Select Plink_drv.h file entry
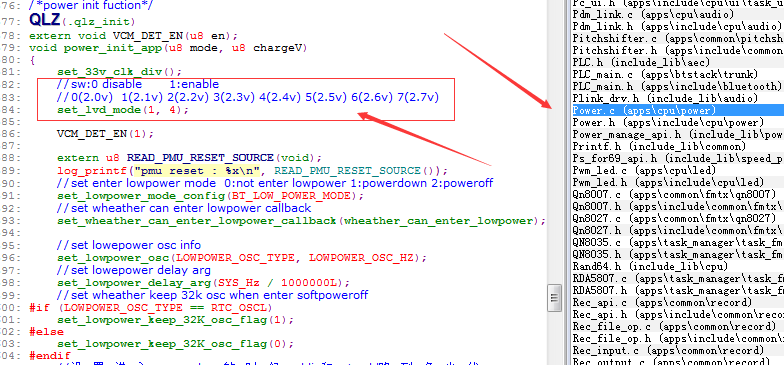784x365 pixels. pyautogui.click(x=678, y=98)
